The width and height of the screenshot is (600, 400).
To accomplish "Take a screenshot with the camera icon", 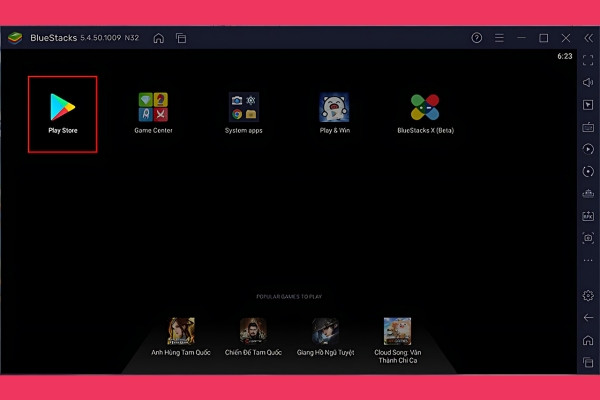I will pyautogui.click(x=588, y=238).
